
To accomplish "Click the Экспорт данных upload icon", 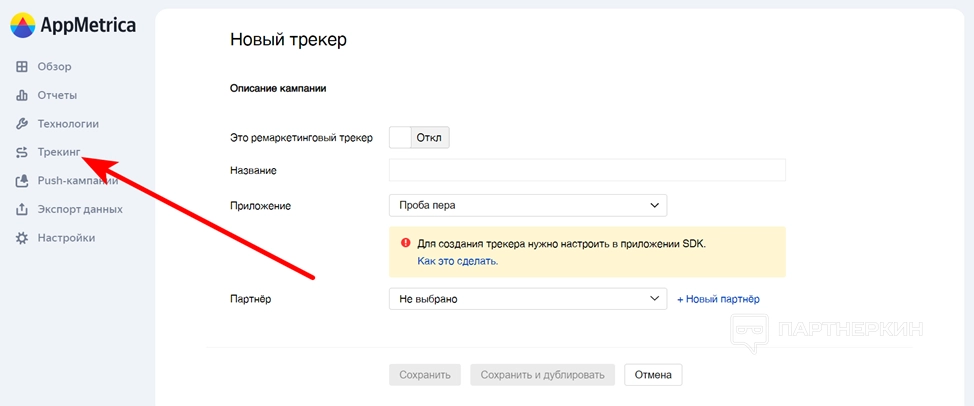I will [x=22, y=210].
